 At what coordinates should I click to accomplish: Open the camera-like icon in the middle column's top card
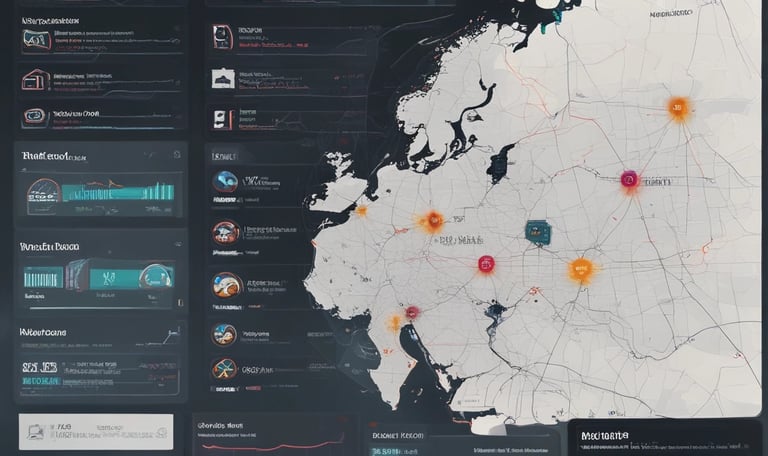(222, 37)
